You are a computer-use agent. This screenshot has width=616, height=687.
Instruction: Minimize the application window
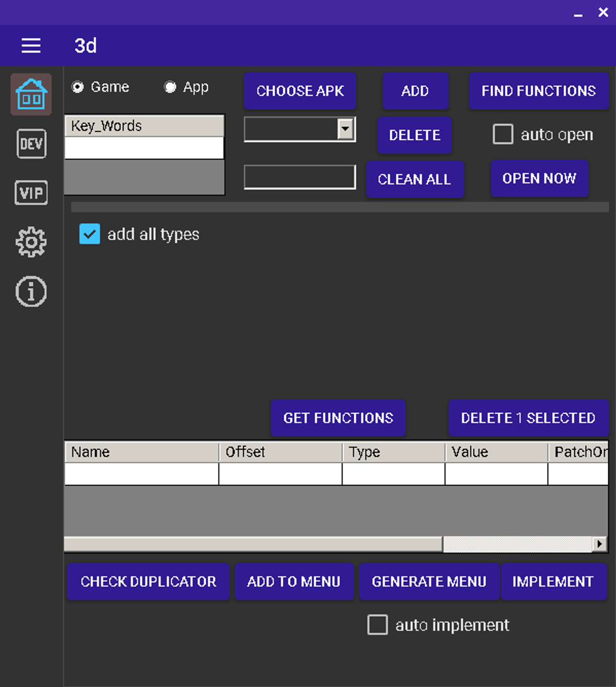pyautogui.click(x=578, y=13)
